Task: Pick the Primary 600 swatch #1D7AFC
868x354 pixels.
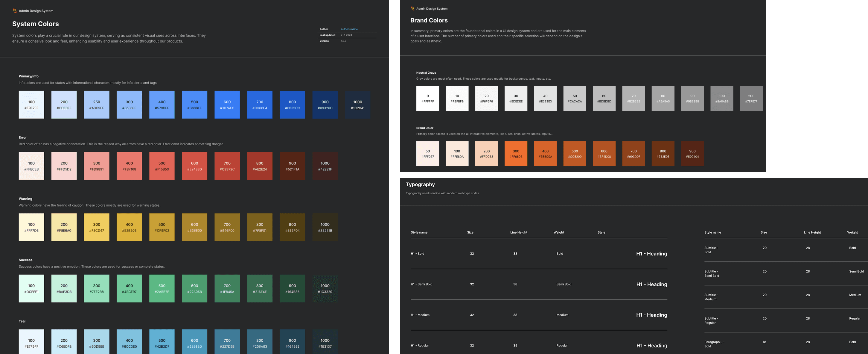Action: 227,105
